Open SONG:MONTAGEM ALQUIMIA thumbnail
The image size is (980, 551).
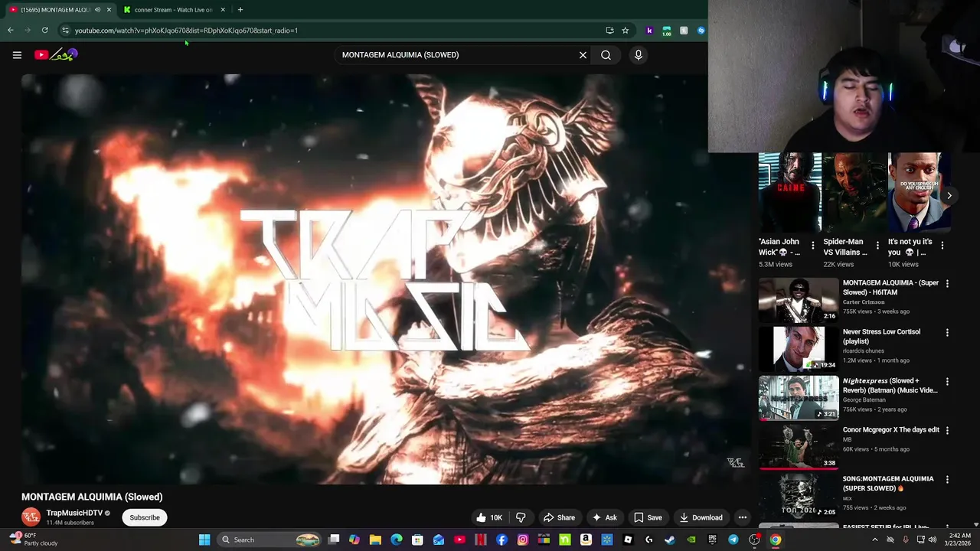point(799,495)
